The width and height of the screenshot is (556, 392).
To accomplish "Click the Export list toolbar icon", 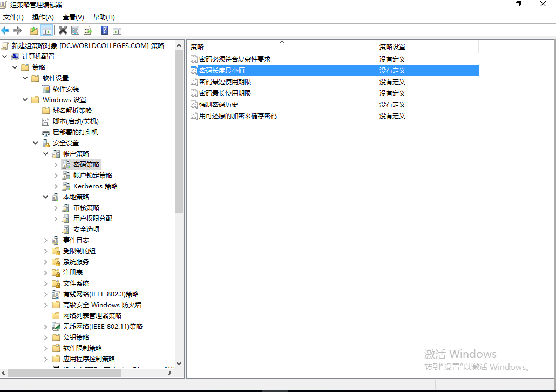I will [87, 30].
